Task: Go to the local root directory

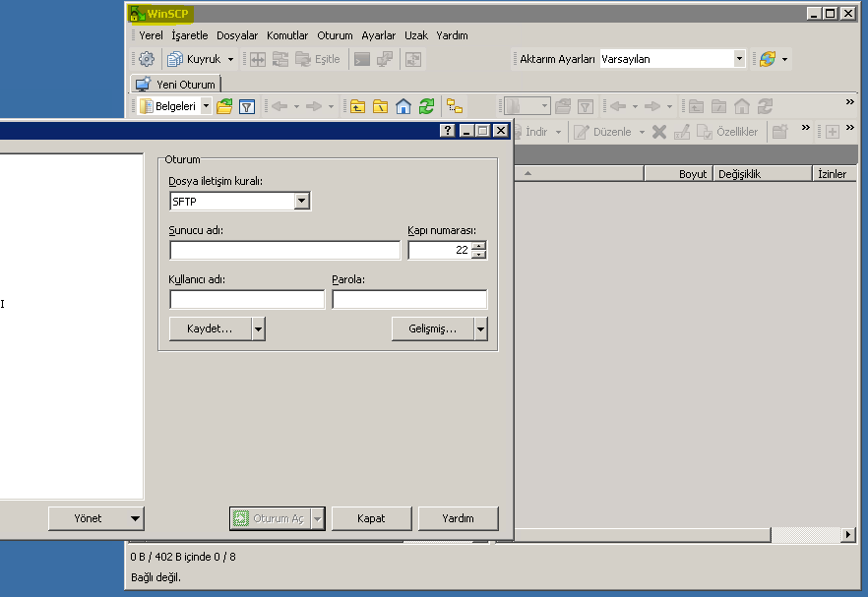Action: coord(380,106)
